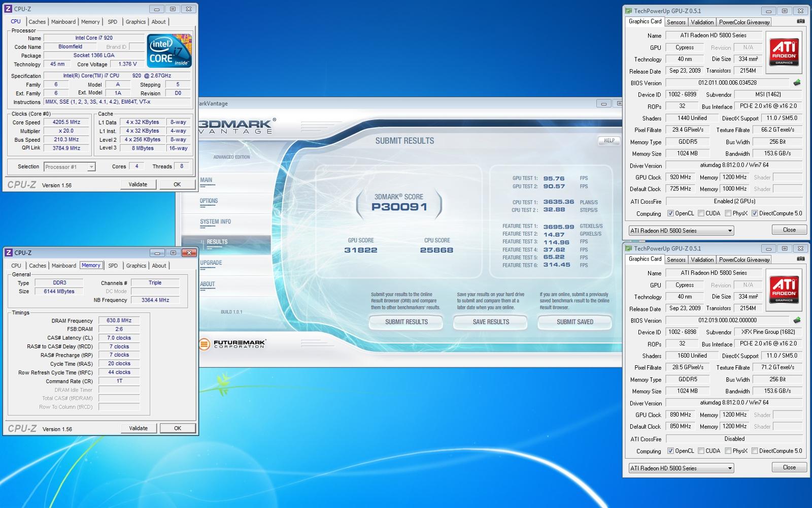Toggle DirectCompute 5.0 checkbox in bottom GPU-Z window

755,451
